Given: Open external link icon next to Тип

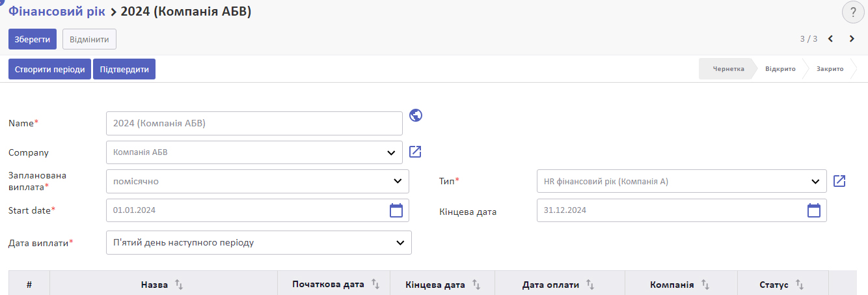Looking at the screenshot, I should tap(839, 181).
